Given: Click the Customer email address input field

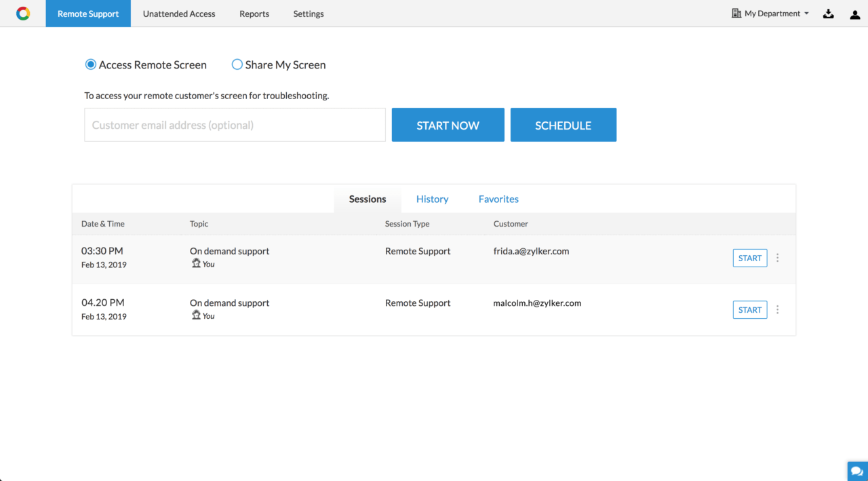Looking at the screenshot, I should pyautogui.click(x=235, y=125).
